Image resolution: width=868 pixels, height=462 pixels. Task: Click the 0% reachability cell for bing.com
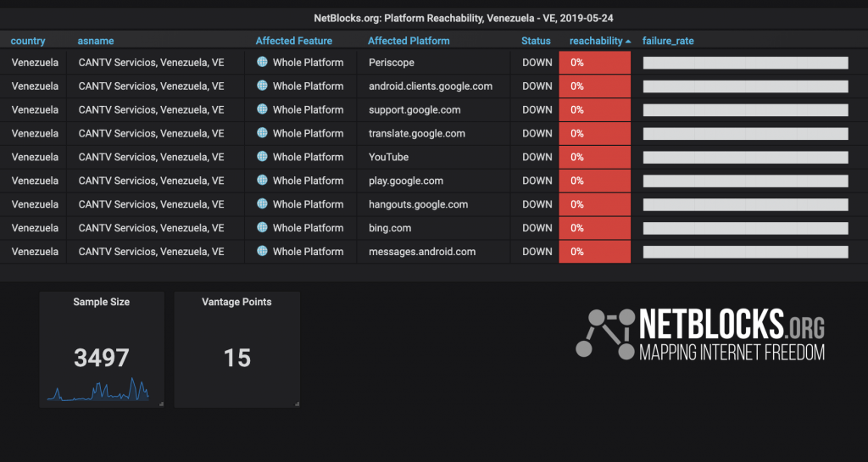(x=594, y=228)
